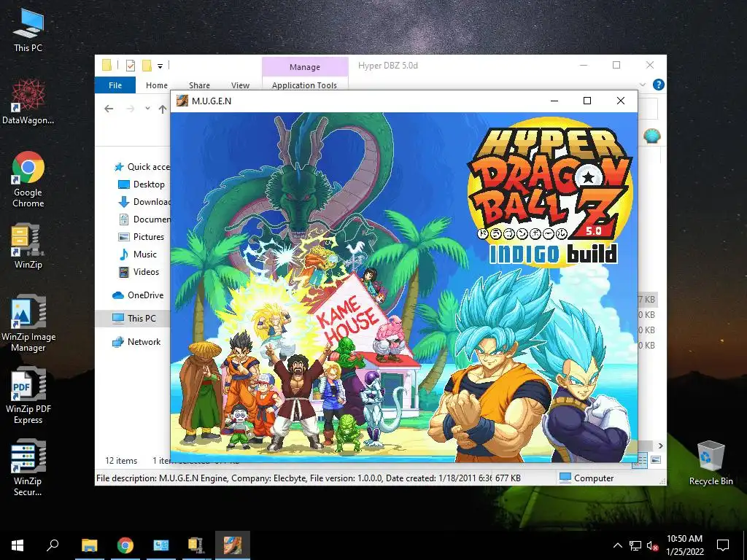Maximize the Hyper DBZ Explorer window
The width and height of the screenshot is (747, 560).
pyautogui.click(x=616, y=65)
